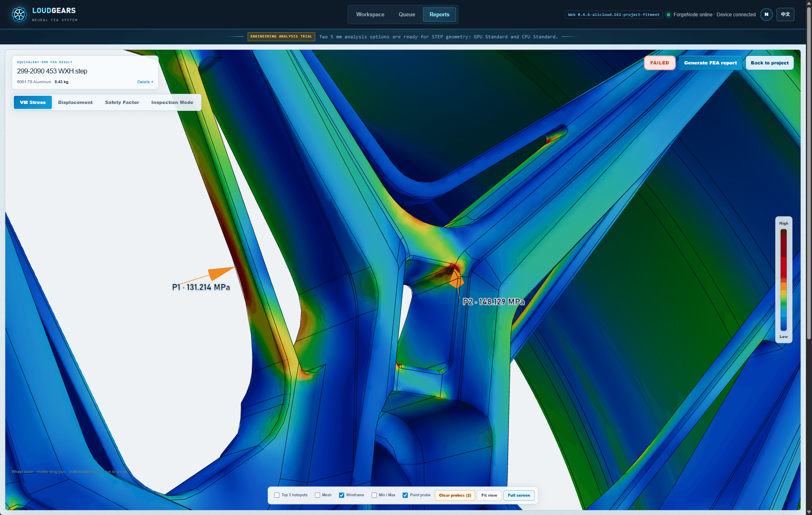
Task: Activate Inspection Mode
Action: [x=172, y=102]
